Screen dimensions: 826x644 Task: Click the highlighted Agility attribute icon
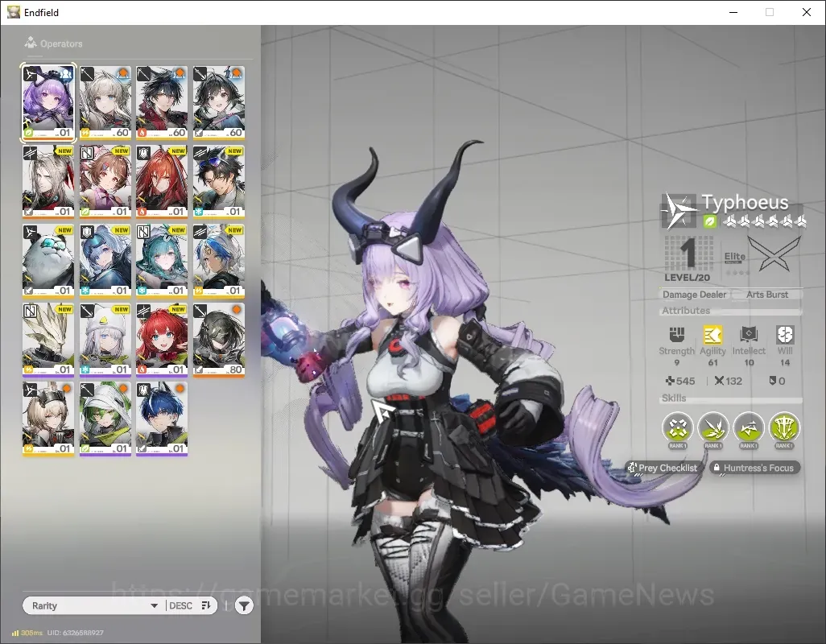click(x=712, y=334)
